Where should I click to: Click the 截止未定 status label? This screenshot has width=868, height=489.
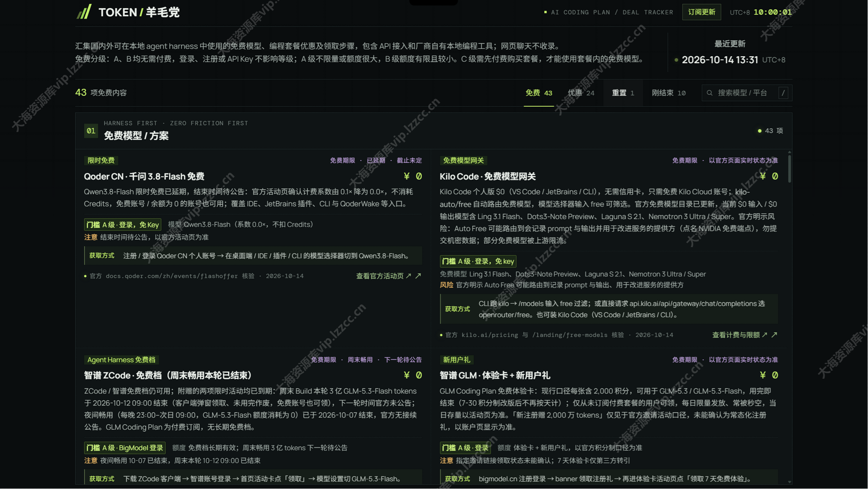(x=409, y=160)
